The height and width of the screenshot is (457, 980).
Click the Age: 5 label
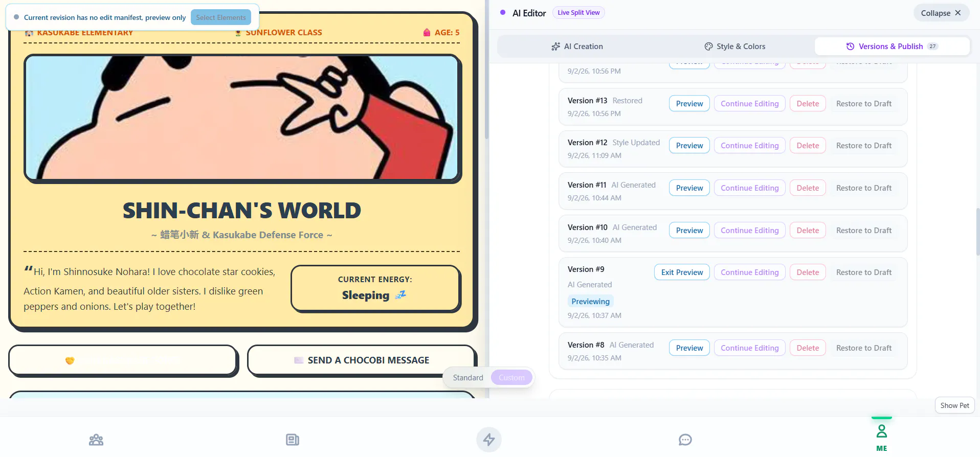pyautogui.click(x=441, y=33)
